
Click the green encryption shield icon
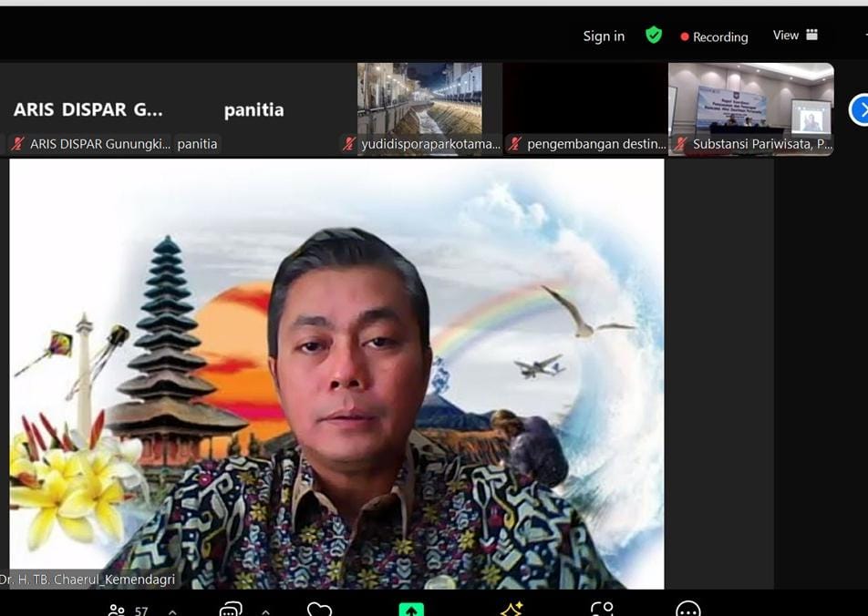point(654,36)
